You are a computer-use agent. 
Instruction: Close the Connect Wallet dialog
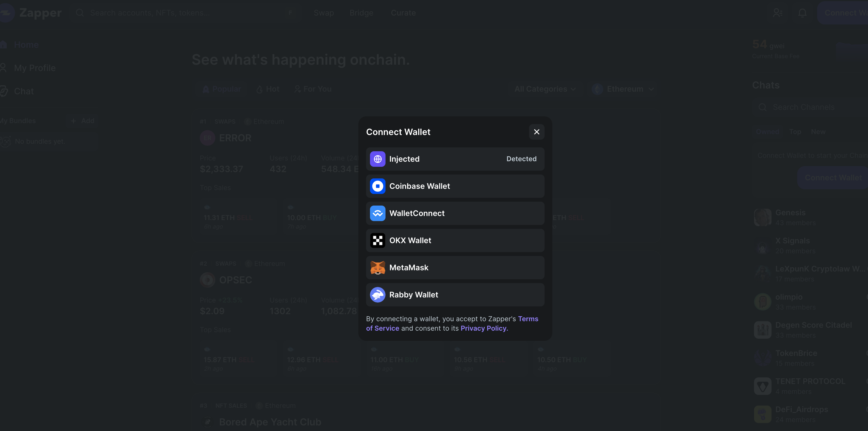click(536, 132)
